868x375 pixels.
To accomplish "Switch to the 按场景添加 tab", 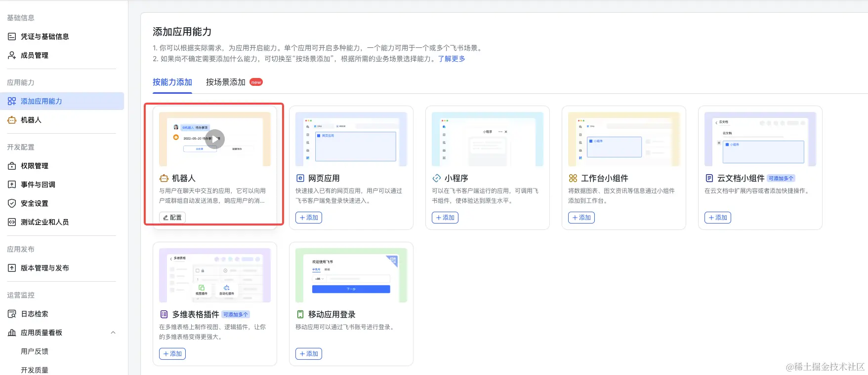I will coord(226,82).
